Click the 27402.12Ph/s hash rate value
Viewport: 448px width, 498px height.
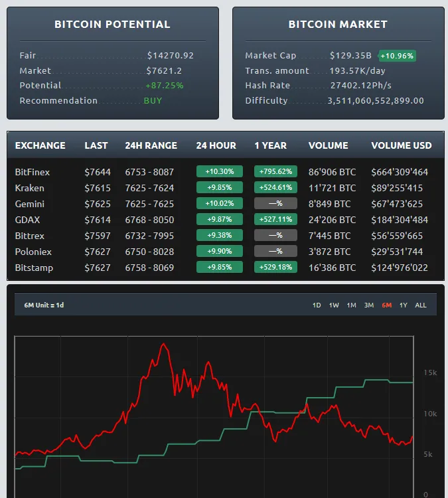[x=361, y=86]
